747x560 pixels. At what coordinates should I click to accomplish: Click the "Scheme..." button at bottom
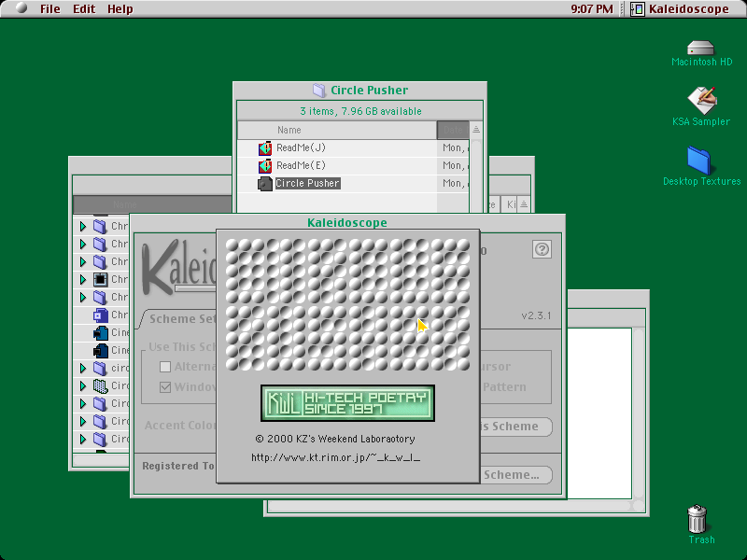516,475
